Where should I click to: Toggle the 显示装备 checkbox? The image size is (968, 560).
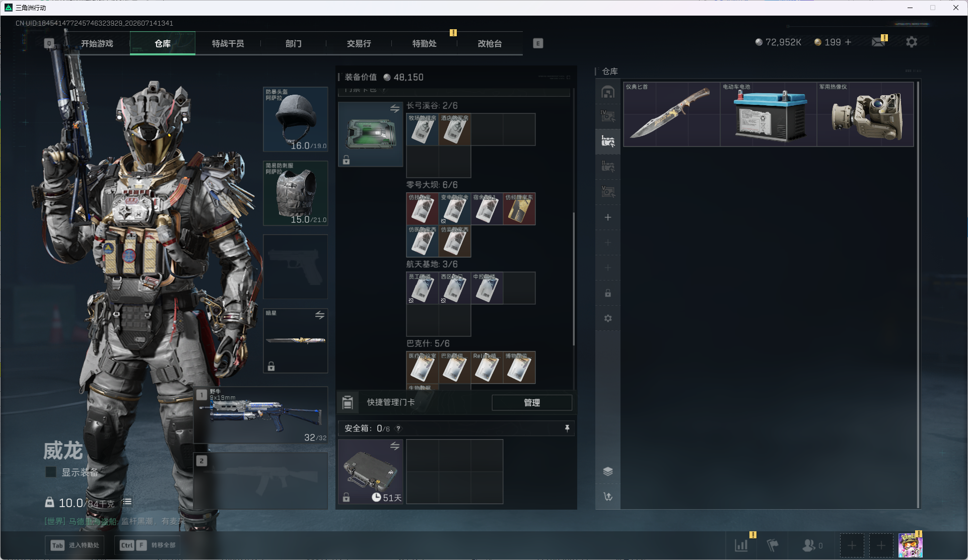(x=51, y=472)
